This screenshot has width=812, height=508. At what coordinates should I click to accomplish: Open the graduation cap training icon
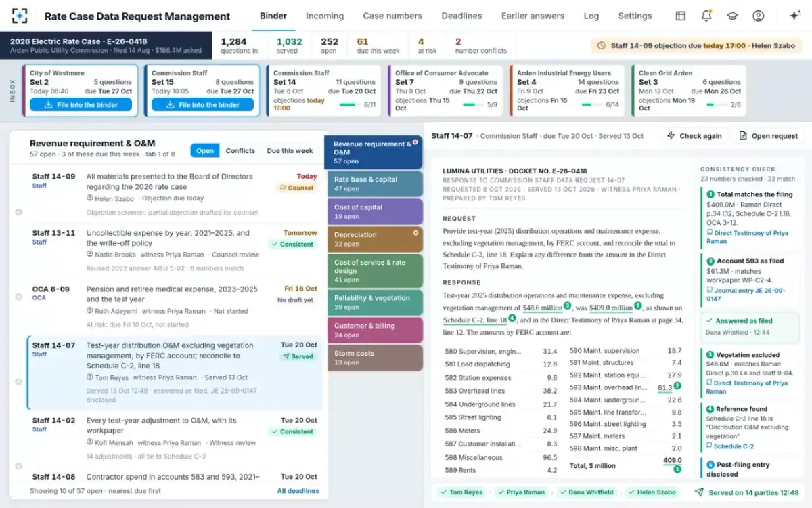732,16
